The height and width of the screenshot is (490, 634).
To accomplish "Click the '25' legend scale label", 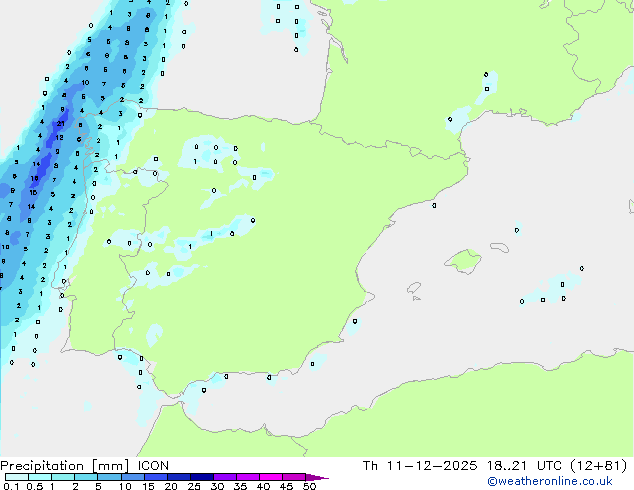I will [194, 486].
